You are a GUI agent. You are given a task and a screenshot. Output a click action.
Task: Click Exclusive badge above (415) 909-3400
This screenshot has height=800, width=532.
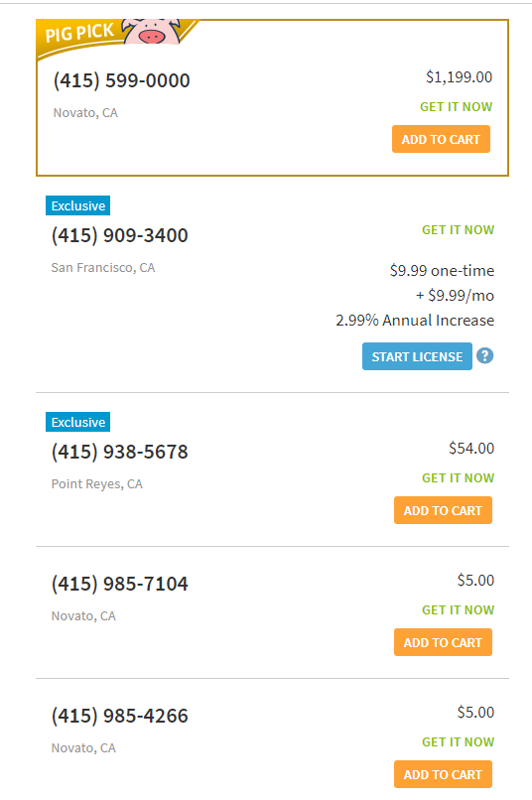pyautogui.click(x=78, y=205)
